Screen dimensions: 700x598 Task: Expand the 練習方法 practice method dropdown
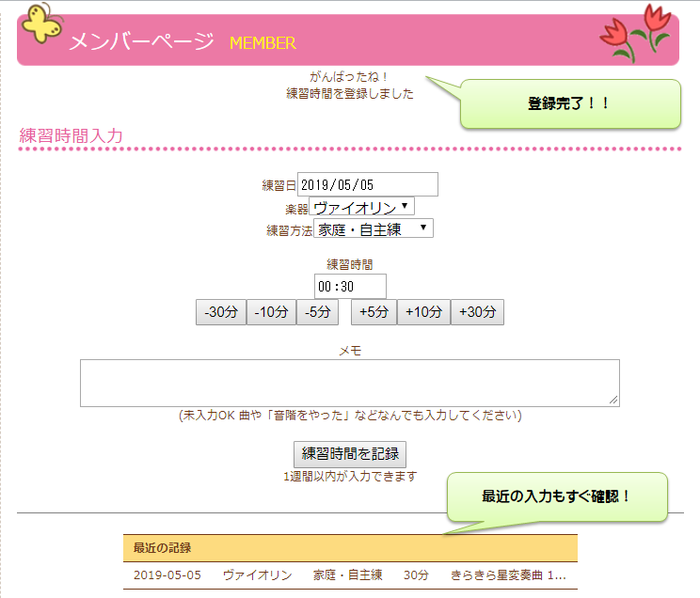[x=373, y=228]
